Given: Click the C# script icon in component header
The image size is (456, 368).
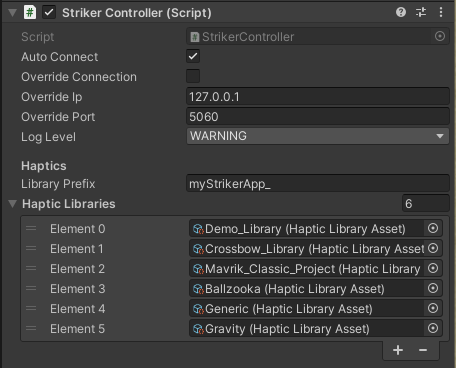Looking at the screenshot, I should click(30, 13).
